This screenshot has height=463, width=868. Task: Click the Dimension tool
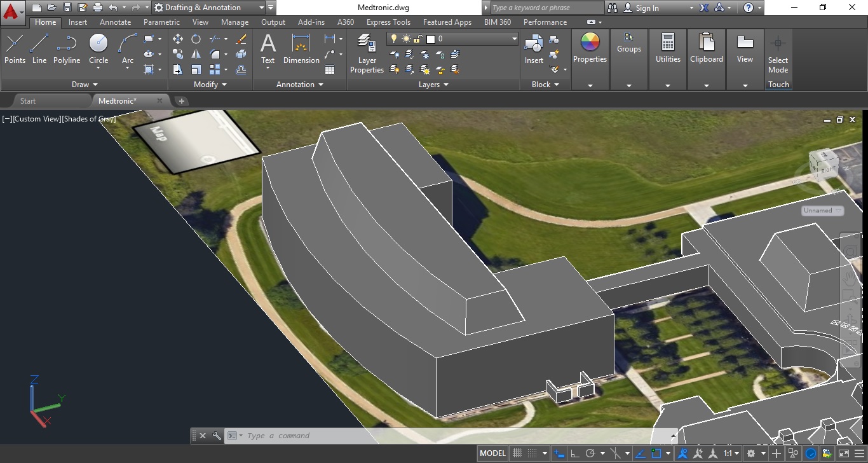(301, 49)
